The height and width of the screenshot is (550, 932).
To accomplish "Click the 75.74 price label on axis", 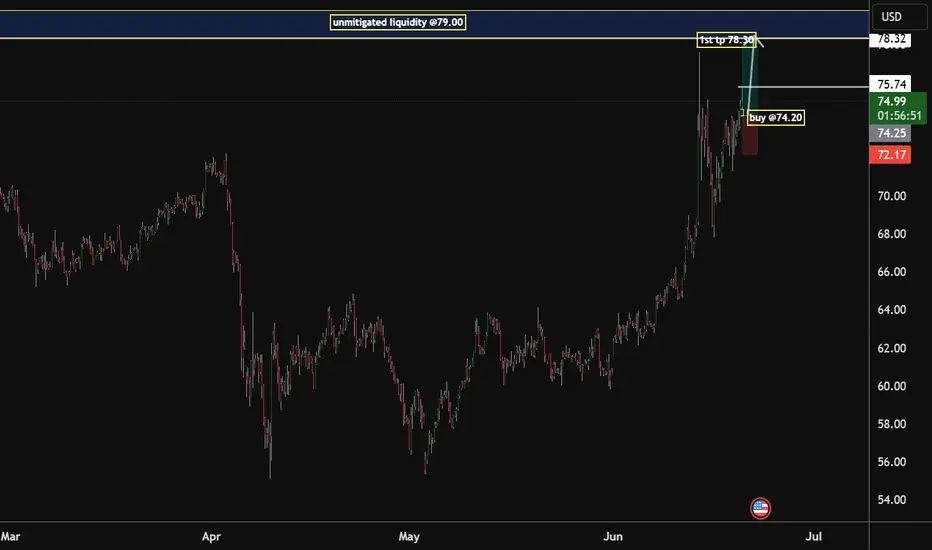I will 890,84.
